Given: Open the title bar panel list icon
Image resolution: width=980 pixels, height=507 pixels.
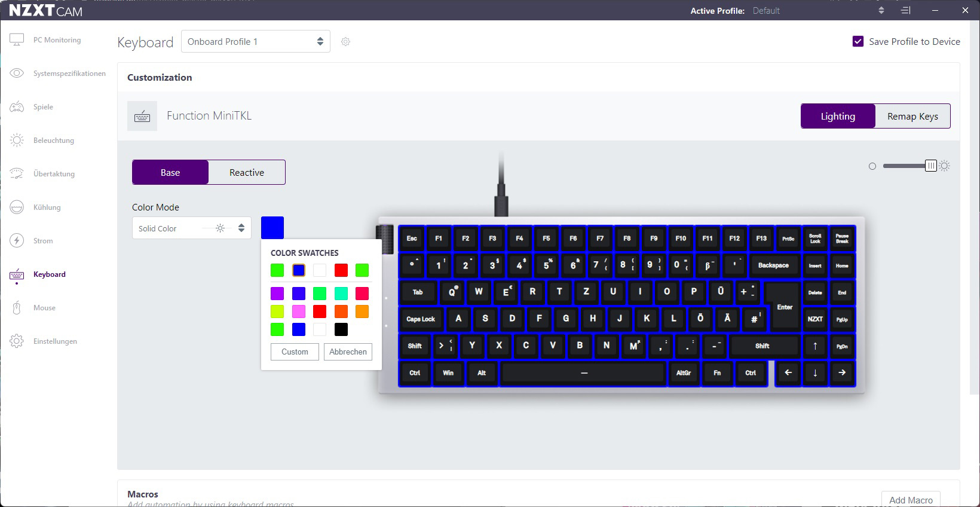Looking at the screenshot, I should click(906, 10).
